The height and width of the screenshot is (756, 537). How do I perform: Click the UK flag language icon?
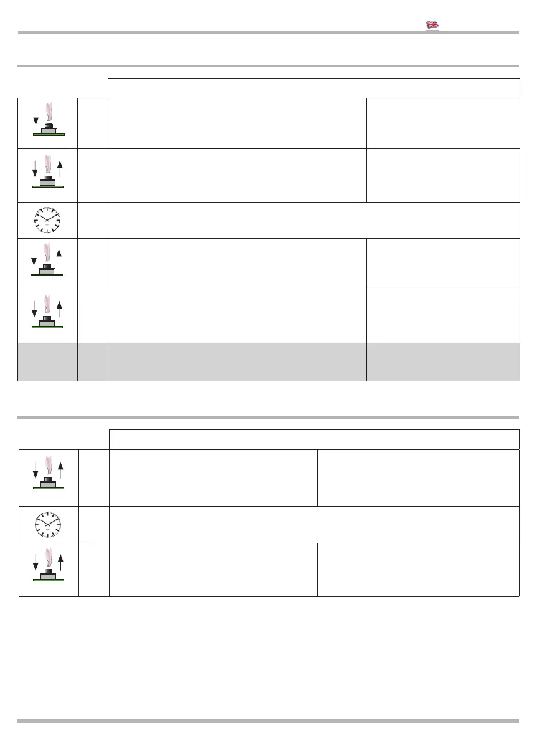432,25
